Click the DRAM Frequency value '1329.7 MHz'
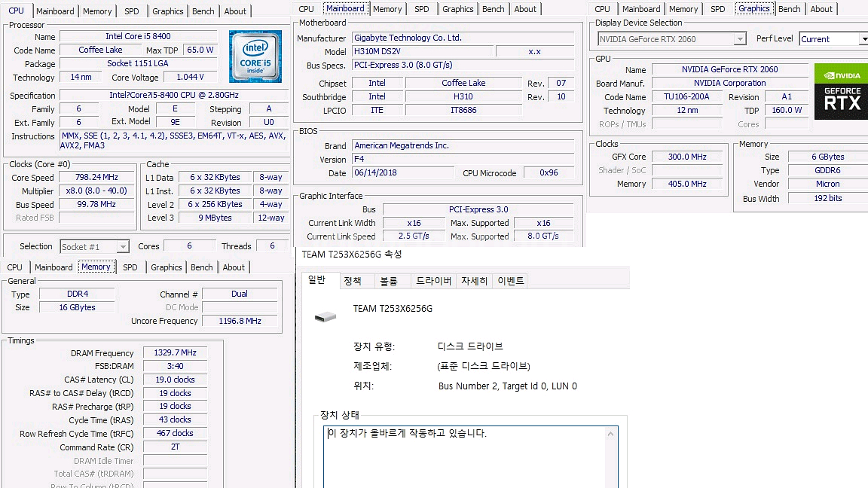 coord(175,352)
